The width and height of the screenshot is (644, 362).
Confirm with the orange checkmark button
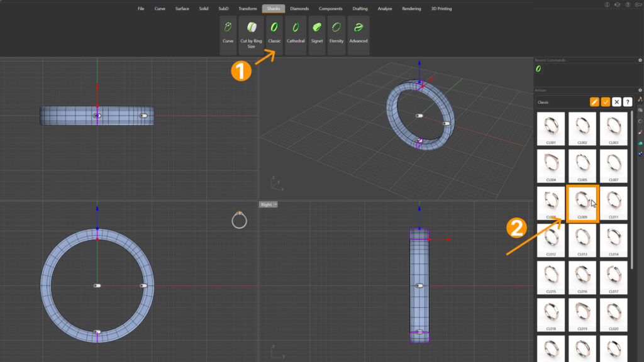pyautogui.click(x=606, y=102)
